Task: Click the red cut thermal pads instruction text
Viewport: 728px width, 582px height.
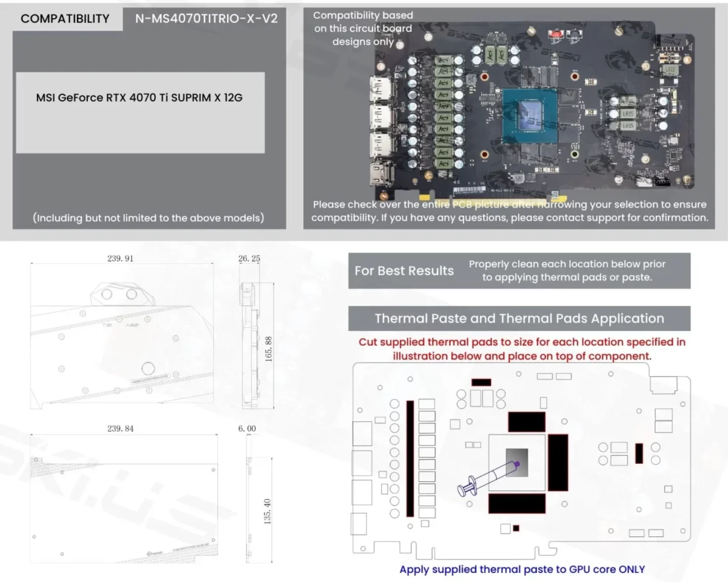Action: (522, 349)
